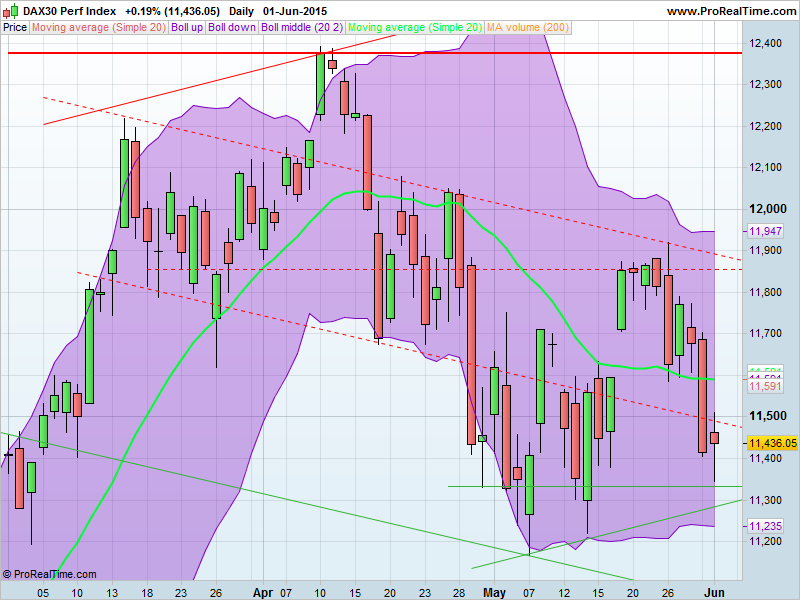
Task: Click the Boll up indicator label
Action: [187, 28]
